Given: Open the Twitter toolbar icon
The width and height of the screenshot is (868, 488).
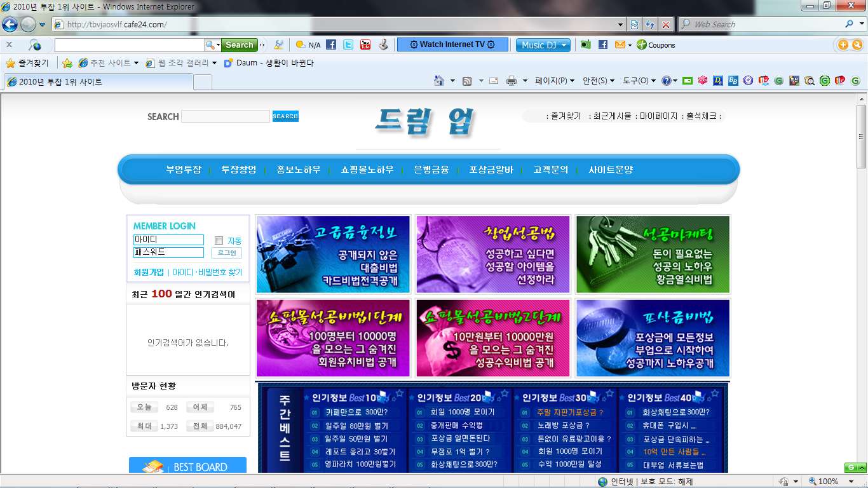Looking at the screenshot, I should tap(348, 45).
